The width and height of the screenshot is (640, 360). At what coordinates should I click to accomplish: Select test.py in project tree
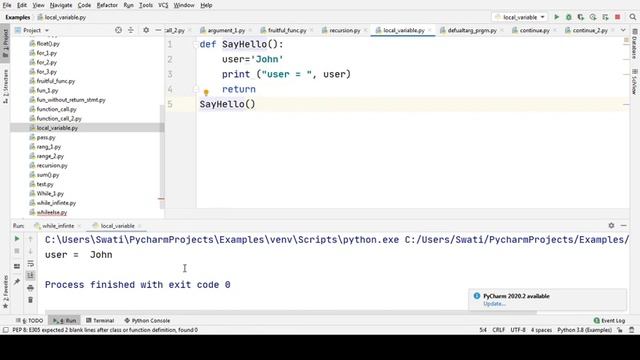(45, 184)
